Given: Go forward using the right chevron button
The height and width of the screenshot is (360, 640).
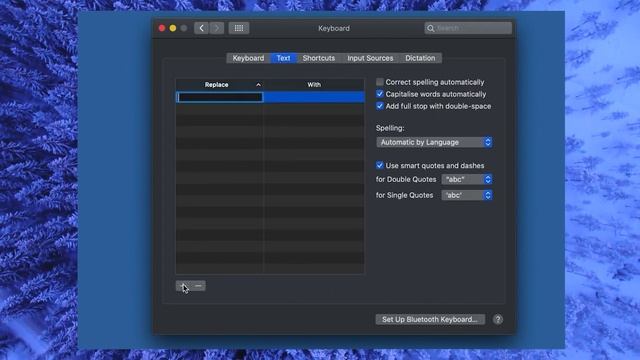Looking at the screenshot, I should [x=217, y=28].
